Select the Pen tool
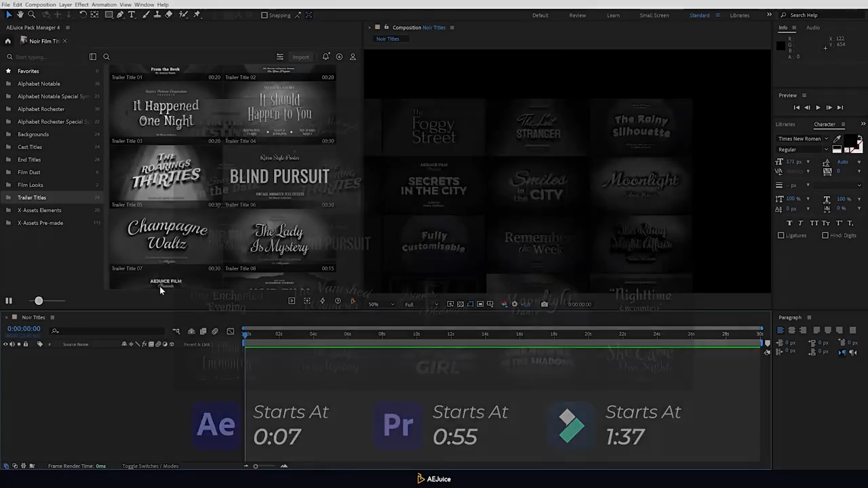The width and height of the screenshot is (868, 488). [121, 14]
